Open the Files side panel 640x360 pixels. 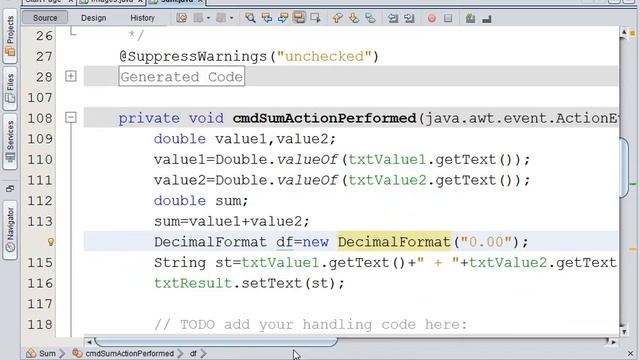click(x=10, y=89)
